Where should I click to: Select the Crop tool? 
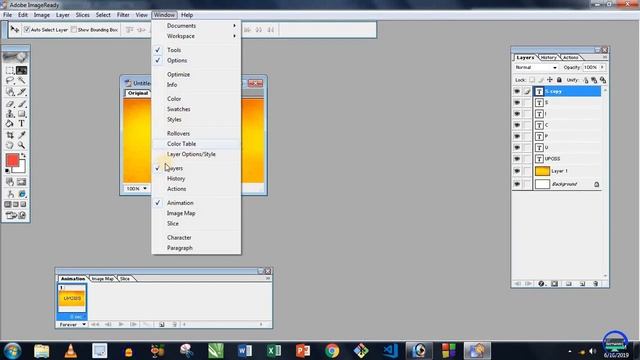[10, 135]
